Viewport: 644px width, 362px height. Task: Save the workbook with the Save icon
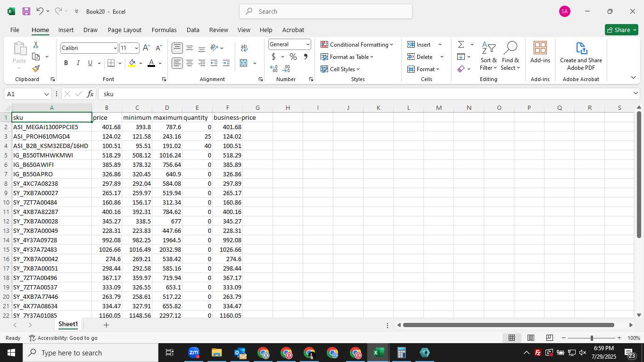[x=26, y=11]
